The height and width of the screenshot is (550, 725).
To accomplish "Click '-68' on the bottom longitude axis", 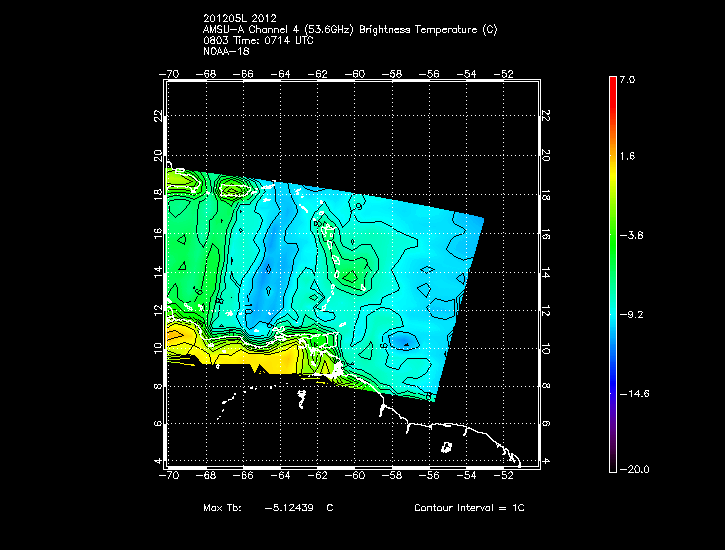I will 206,476.
